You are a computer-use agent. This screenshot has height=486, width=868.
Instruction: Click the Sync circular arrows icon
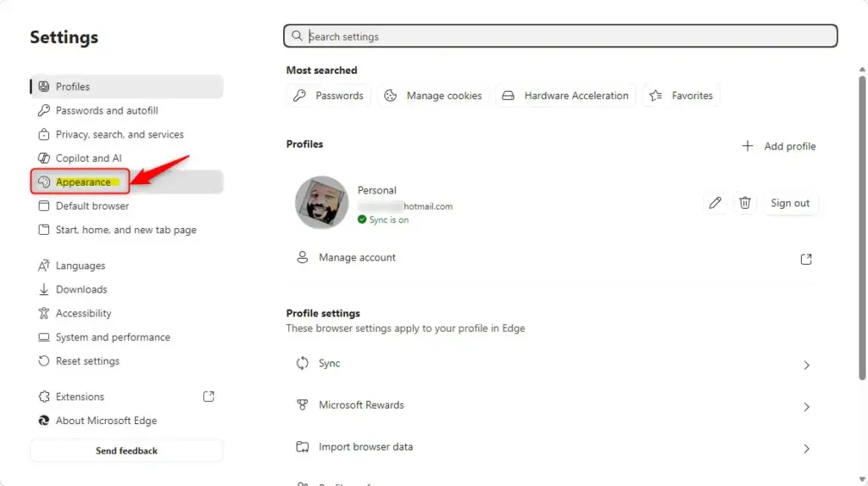click(303, 363)
